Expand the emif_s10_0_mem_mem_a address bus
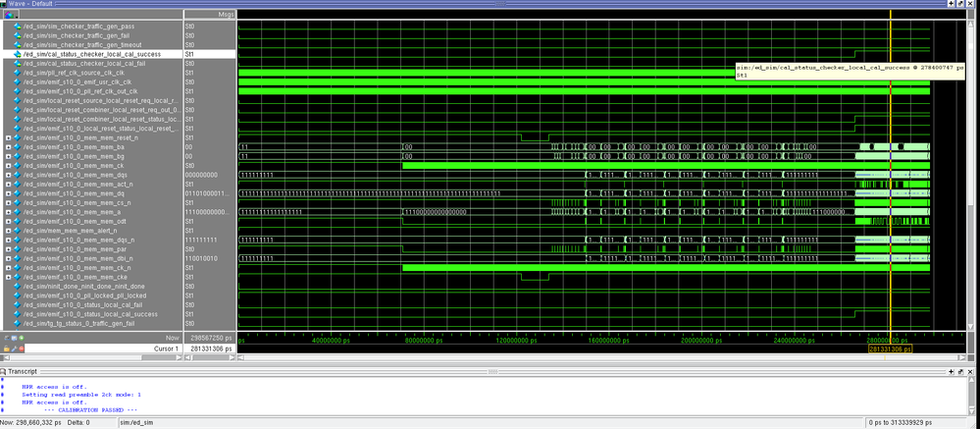980x429 pixels. pyautogui.click(x=8, y=212)
